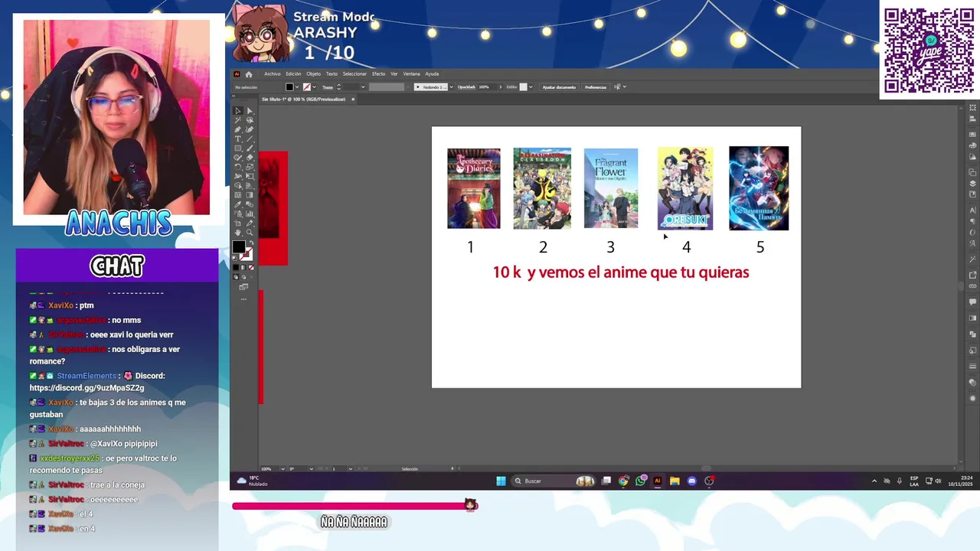Open Ventana menu

[412, 73]
